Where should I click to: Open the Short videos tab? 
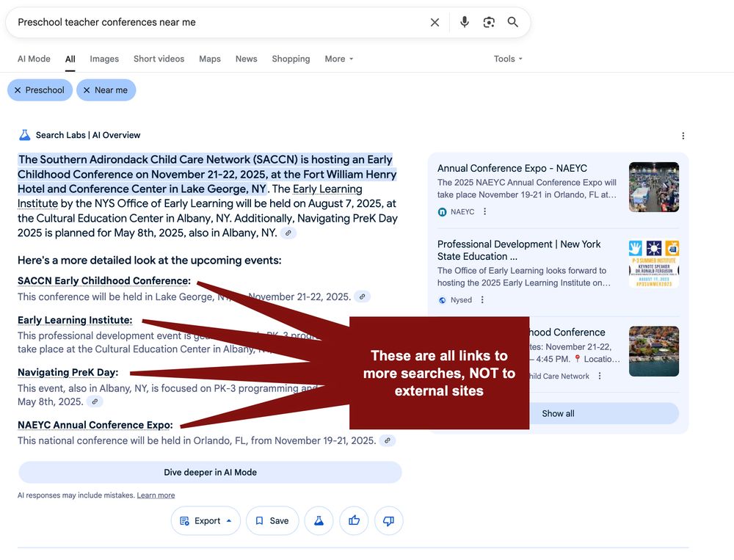[159, 59]
